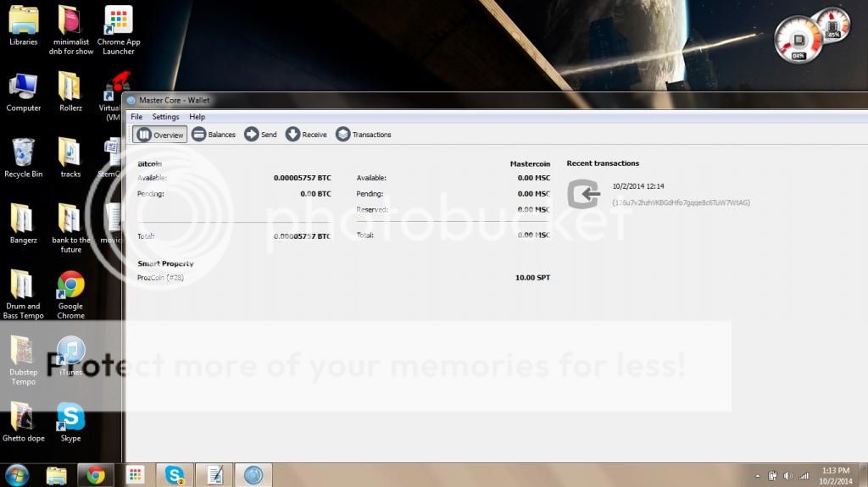Select the Chrome App Launcher desktop shortcut
The height and width of the screenshot is (487, 868).
[x=119, y=30]
